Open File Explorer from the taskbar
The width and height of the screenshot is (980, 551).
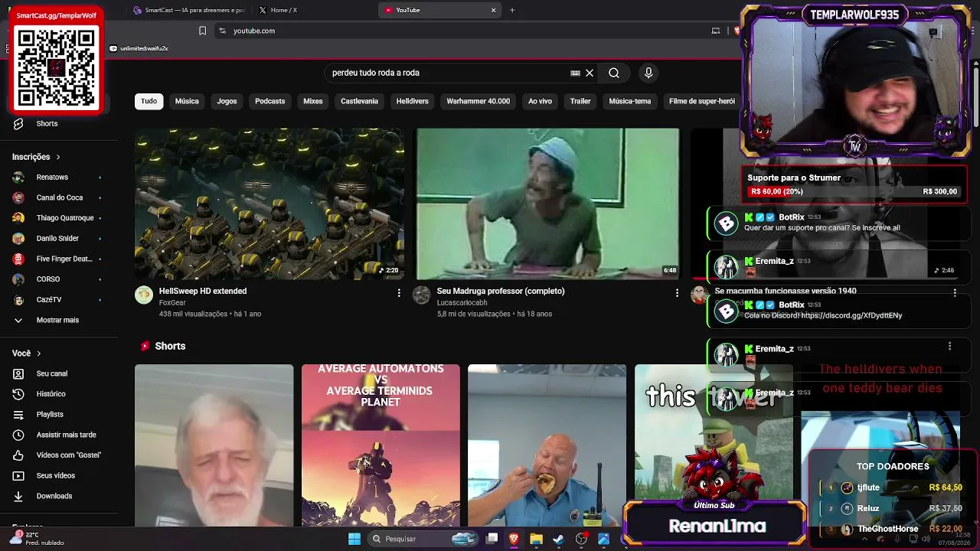536,539
